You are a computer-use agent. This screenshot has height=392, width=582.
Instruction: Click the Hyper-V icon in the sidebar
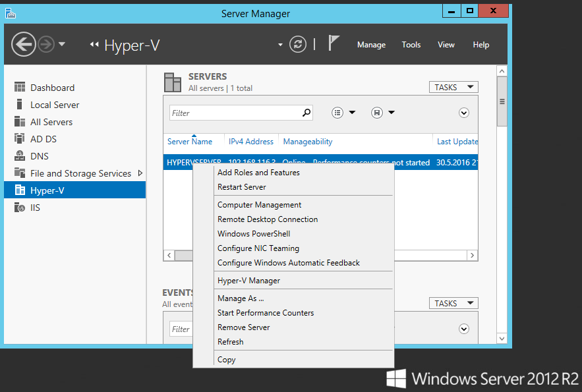[20, 190]
